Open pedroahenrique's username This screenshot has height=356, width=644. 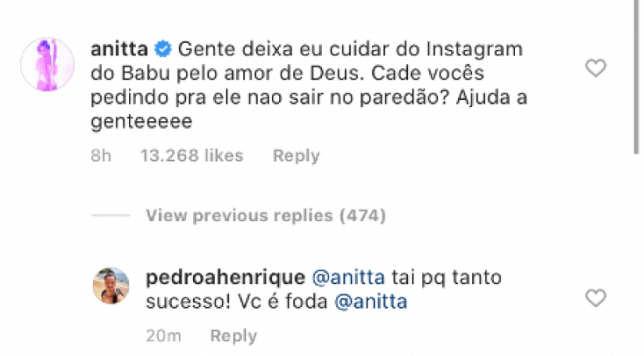[x=225, y=276]
